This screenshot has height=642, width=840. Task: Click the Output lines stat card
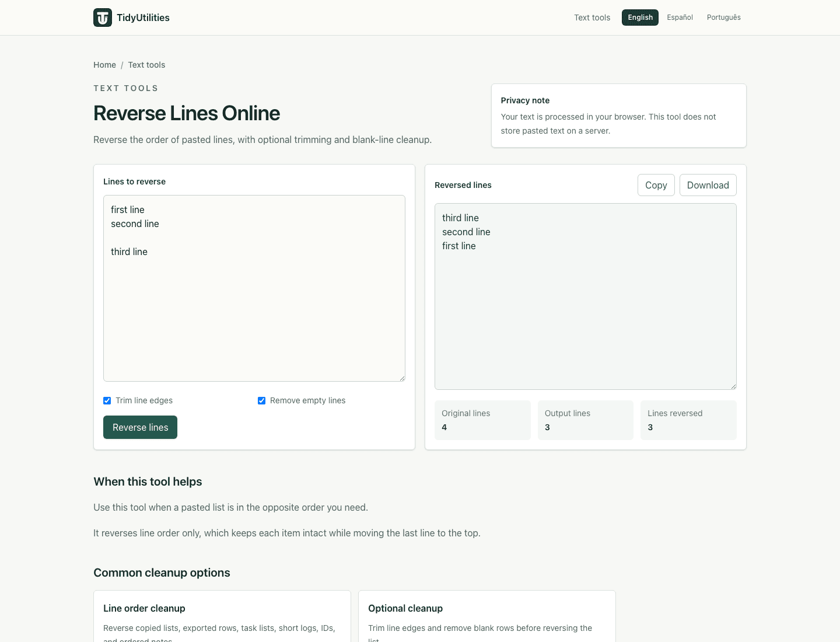[585, 420]
